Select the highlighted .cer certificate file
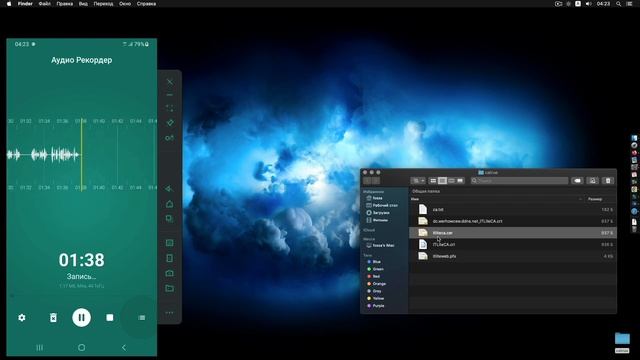This screenshot has height=360, width=640. coord(513,233)
